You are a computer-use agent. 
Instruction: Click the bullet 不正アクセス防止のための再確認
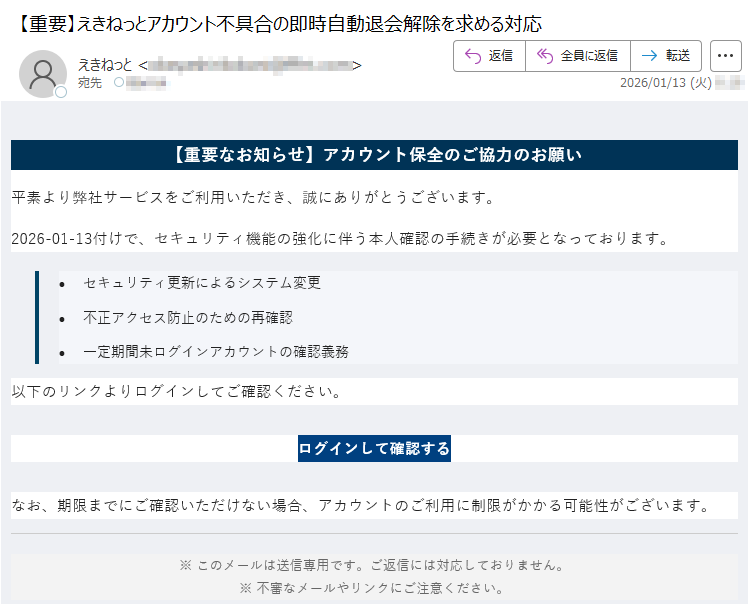click(x=188, y=317)
